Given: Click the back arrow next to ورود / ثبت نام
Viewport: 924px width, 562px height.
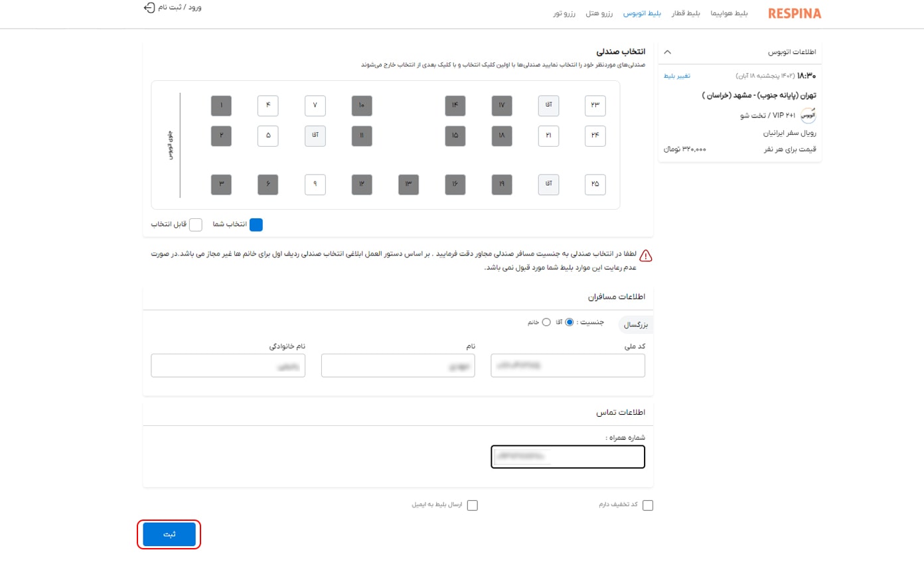Looking at the screenshot, I should (x=149, y=8).
